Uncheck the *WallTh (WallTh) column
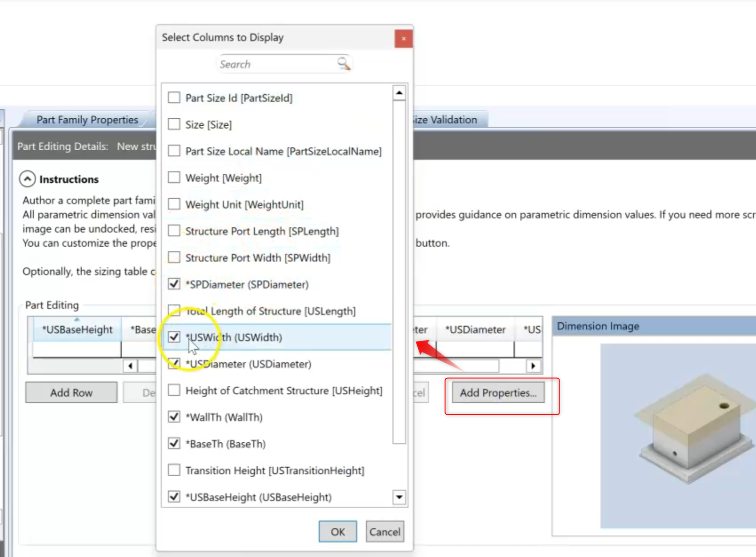The image size is (756, 557). click(x=174, y=417)
